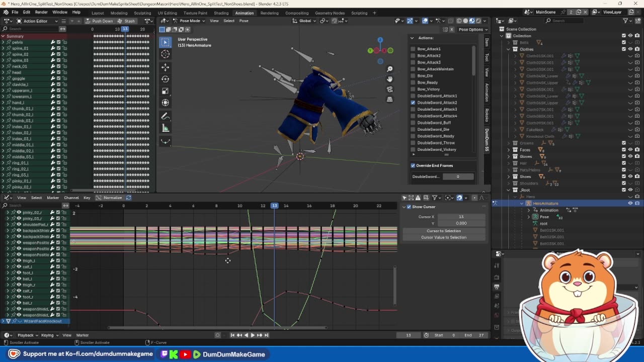Open the Action Editor mode dropdown
Screen dimensions: 644x362
37,21
